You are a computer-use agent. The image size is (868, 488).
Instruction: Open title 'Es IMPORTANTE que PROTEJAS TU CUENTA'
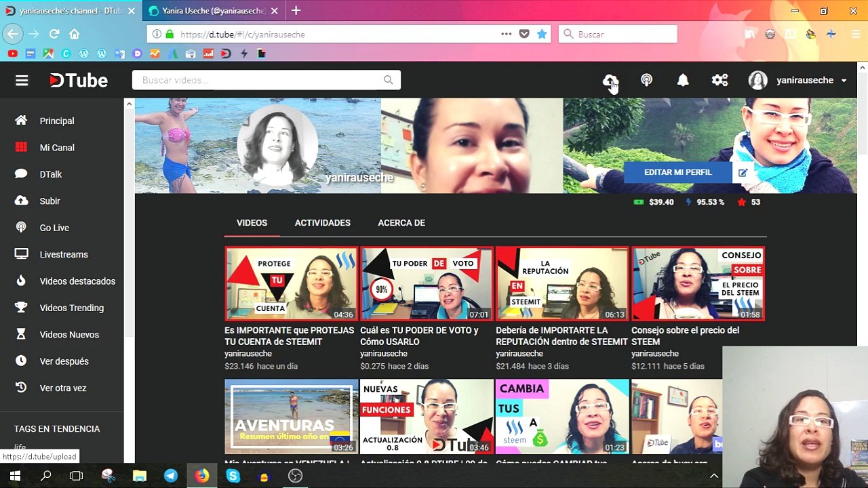290,336
